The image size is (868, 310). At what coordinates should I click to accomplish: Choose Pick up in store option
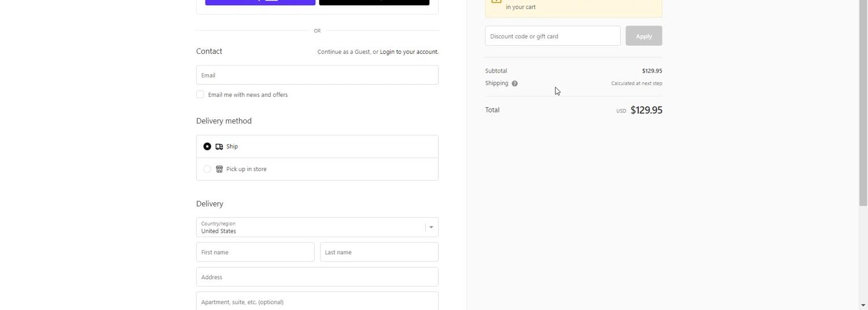[207, 169]
